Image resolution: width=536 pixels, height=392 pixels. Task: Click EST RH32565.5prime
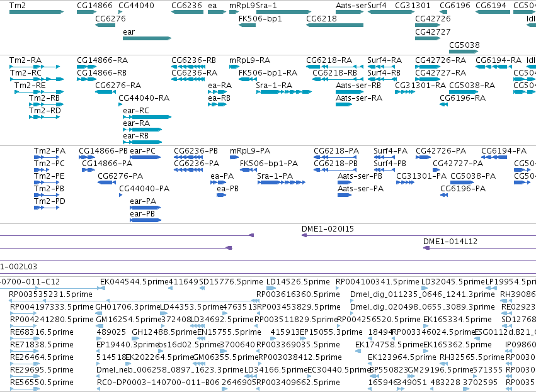(x=443, y=364)
